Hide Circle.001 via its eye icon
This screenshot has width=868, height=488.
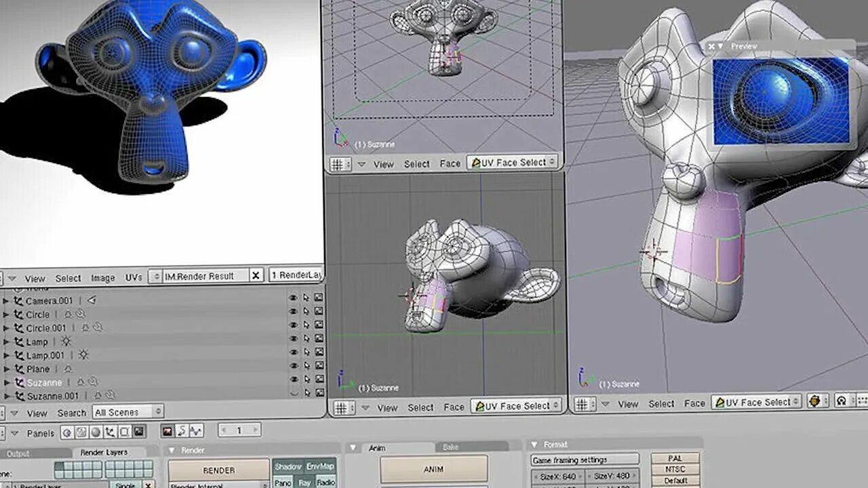tap(294, 325)
